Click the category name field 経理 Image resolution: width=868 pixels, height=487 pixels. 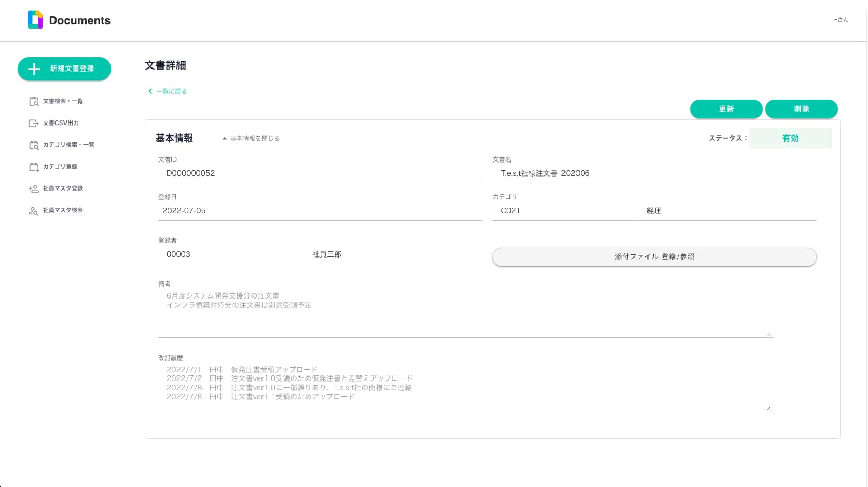point(727,211)
